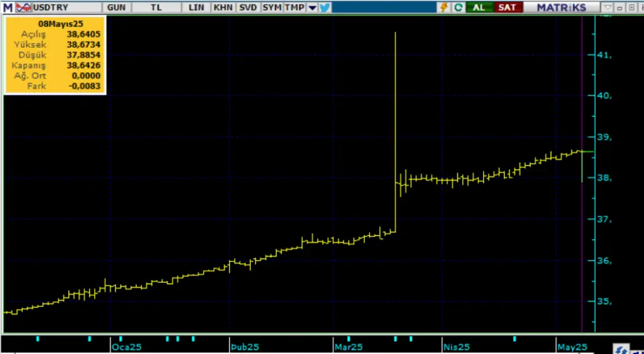Click the Açılış label
Screen dimensions: 644x354
pyautogui.click(x=34, y=34)
